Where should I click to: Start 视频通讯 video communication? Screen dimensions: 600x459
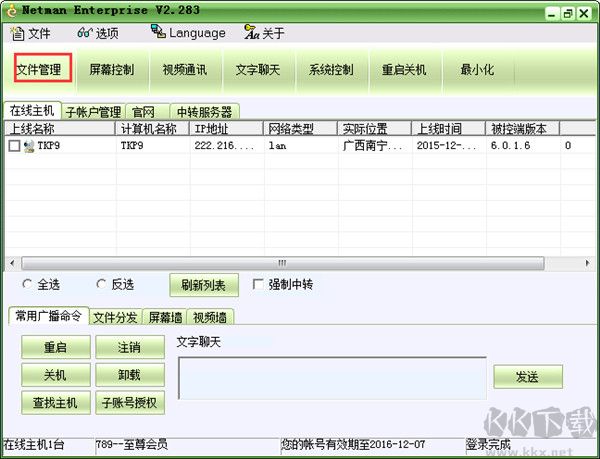coord(185,70)
